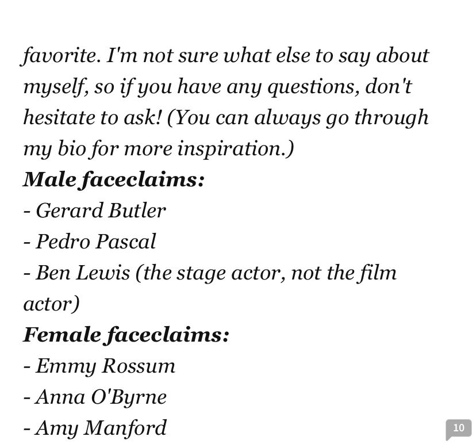Open the comment bubble showing 10
Screen dimensions: 476x448
click(x=458, y=429)
